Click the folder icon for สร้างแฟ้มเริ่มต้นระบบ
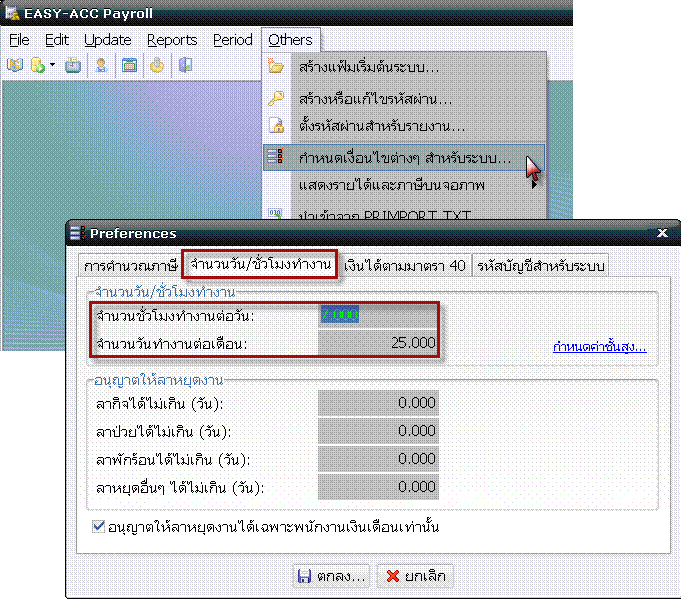This screenshot has width=681, height=599. 277,68
